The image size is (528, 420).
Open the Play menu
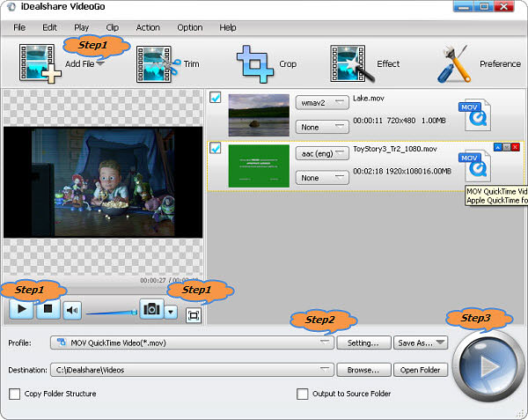pos(82,27)
